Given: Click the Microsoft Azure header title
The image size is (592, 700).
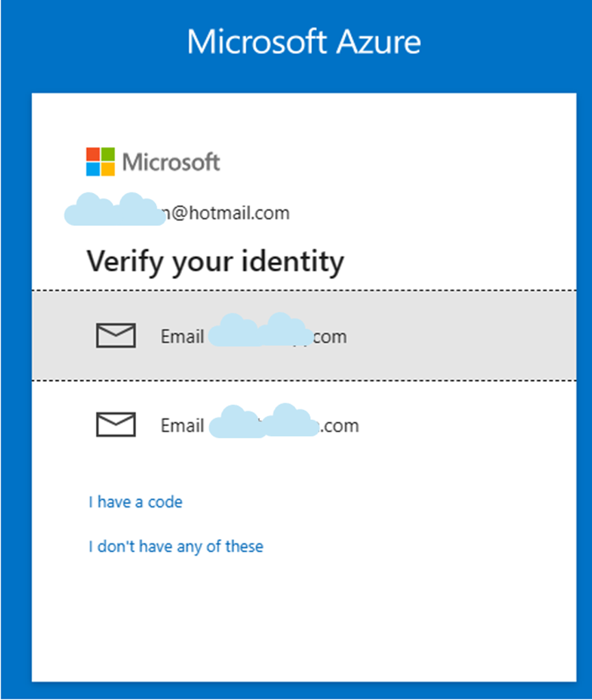Looking at the screenshot, I should click(304, 42).
